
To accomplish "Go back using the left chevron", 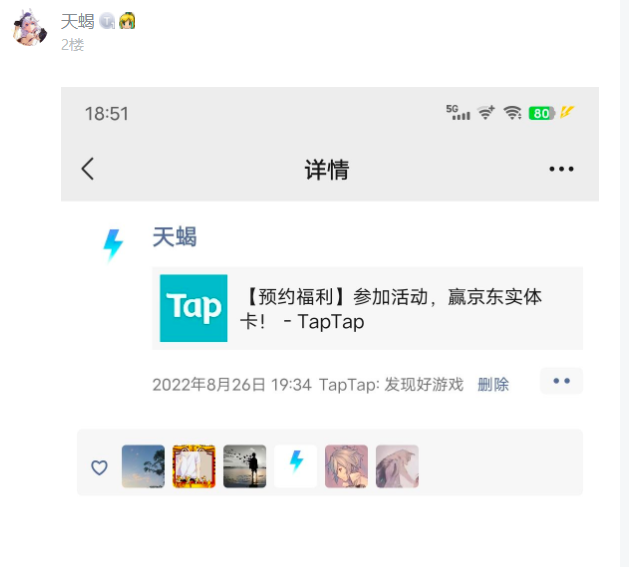I will click(x=88, y=169).
